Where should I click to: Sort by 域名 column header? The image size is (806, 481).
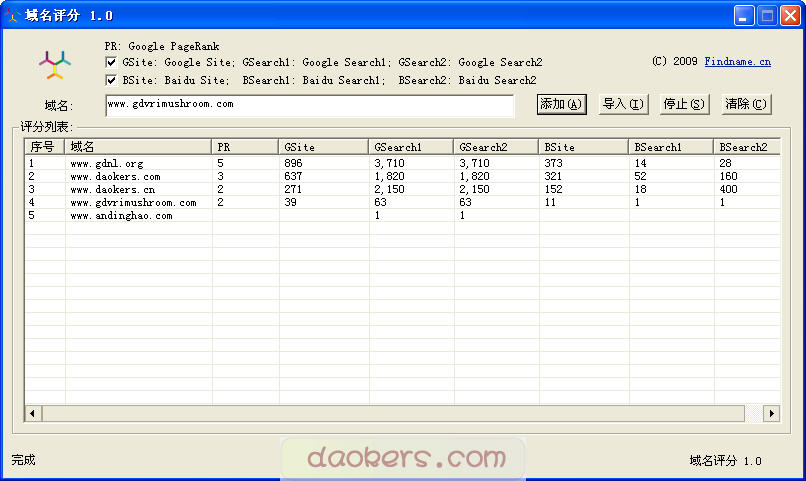pos(138,147)
